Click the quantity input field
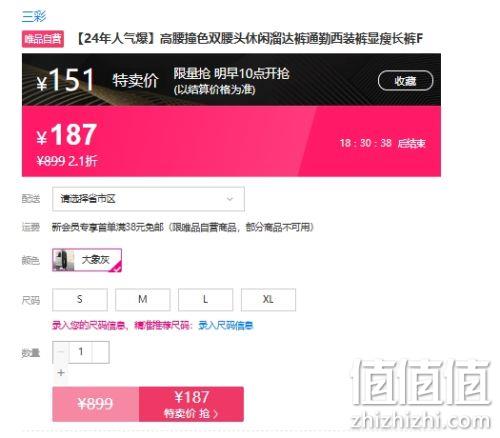Viewport: 500px width, 438px height. tap(81, 352)
